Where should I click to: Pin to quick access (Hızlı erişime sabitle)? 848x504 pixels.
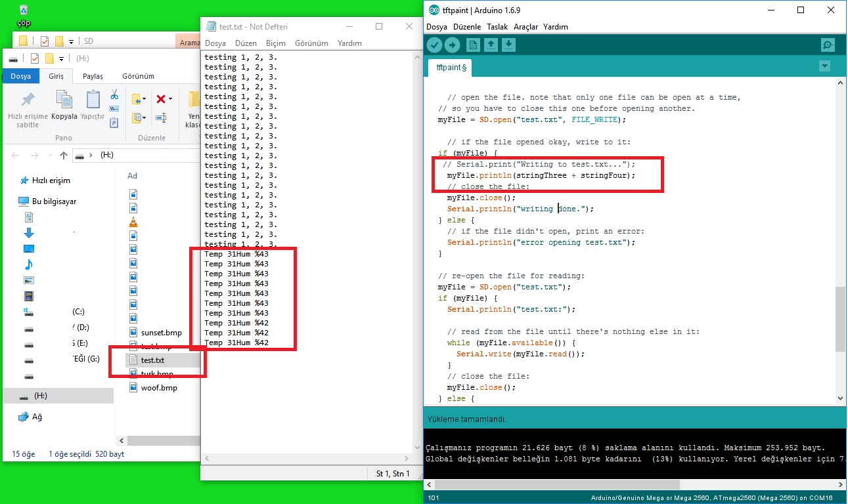click(28, 110)
